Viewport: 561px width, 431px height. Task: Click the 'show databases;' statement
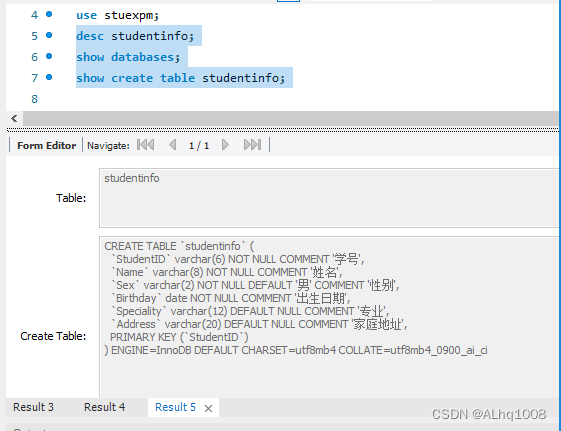(128, 57)
